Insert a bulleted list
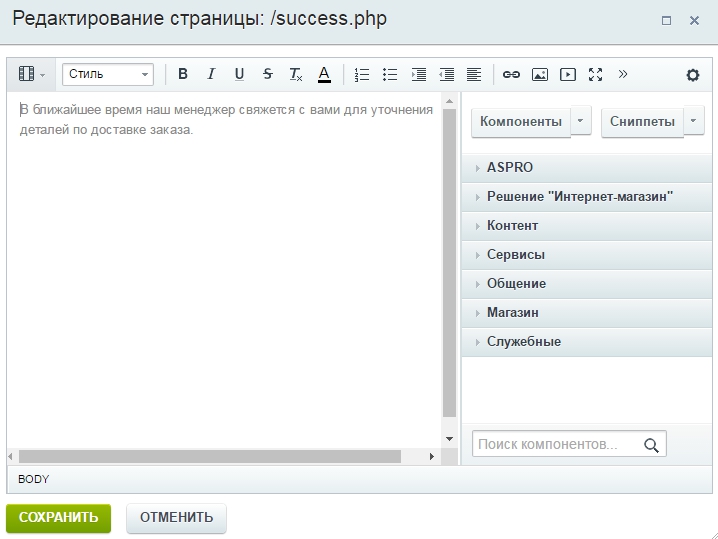The image size is (718, 539). pyautogui.click(x=390, y=74)
